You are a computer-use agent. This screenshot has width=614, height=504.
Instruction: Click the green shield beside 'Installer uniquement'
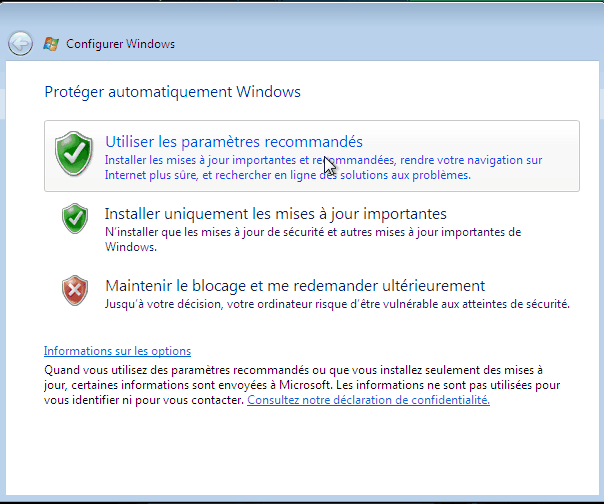pos(75,218)
